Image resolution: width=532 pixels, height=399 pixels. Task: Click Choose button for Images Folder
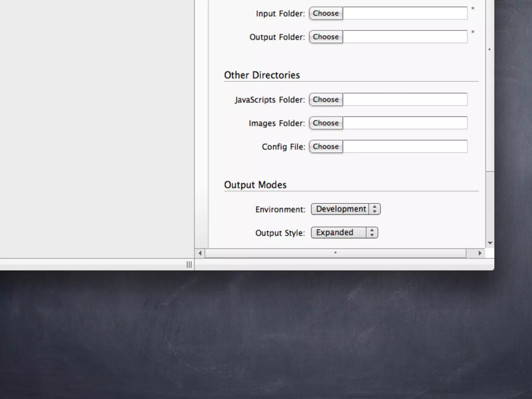[x=326, y=123]
